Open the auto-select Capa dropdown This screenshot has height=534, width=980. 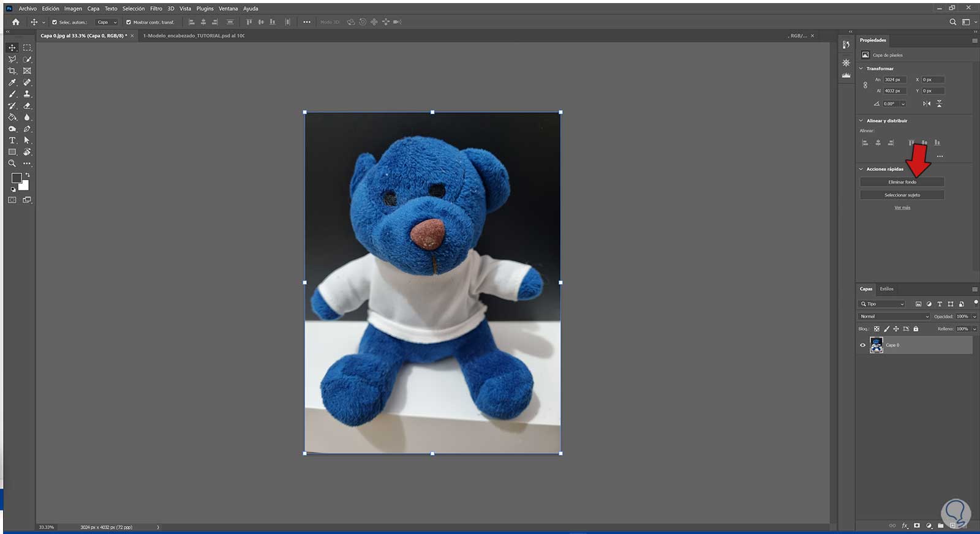tap(107, 22)
